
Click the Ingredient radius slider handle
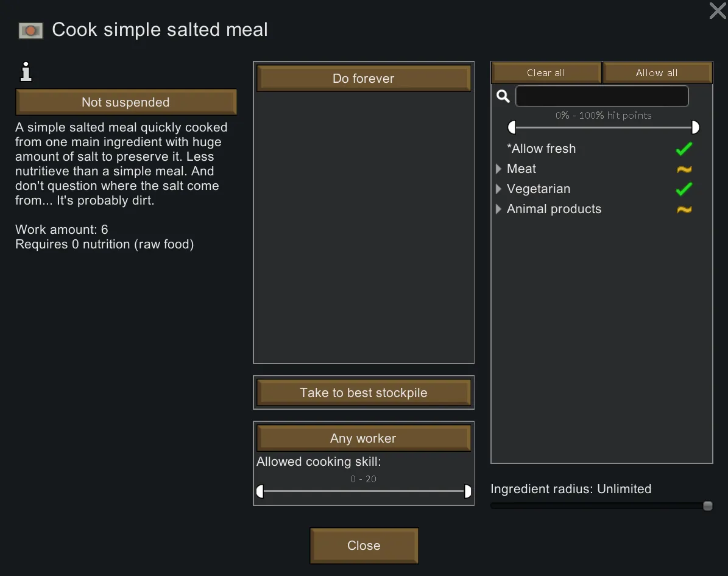(x=707, y=506)
